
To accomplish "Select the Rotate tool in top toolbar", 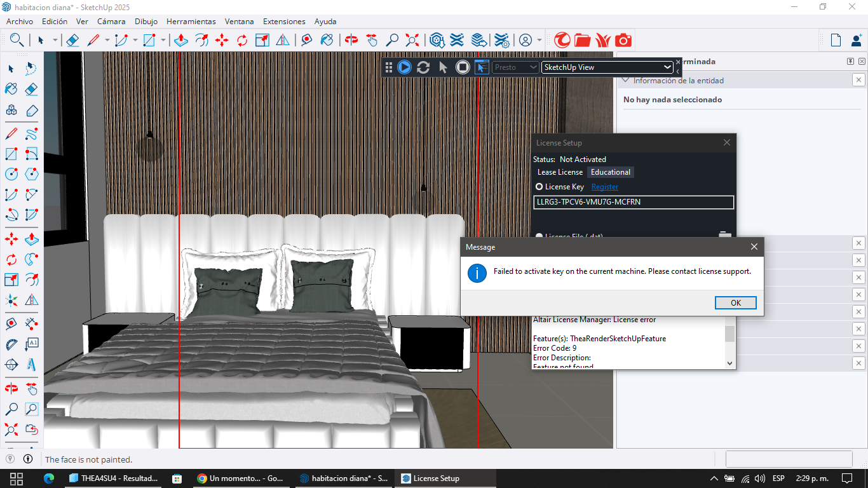I will pyautogui.click(x=242, y=40).
